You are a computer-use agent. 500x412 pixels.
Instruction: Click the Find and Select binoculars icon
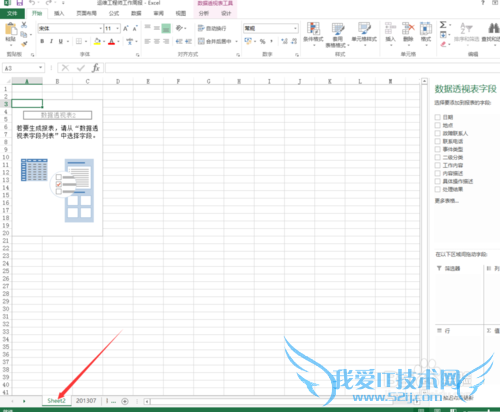tap(493, 28)
